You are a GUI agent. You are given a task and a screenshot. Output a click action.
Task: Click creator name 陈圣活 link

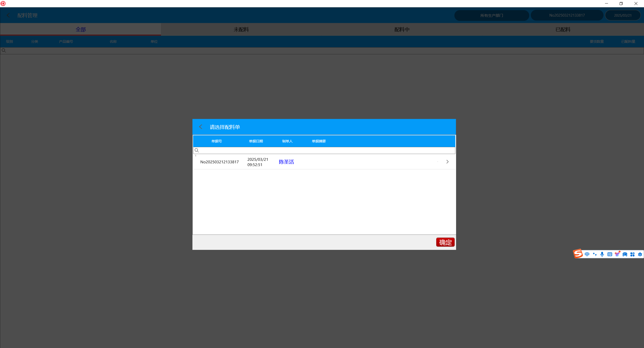286,162
